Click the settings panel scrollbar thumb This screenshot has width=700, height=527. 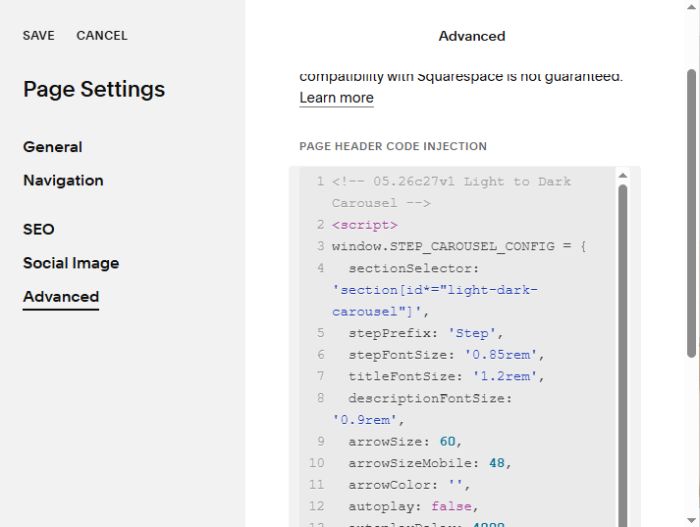coord(691,213)
